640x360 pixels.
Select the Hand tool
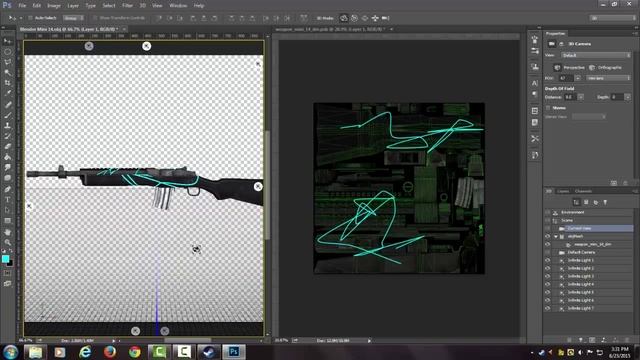[x=7, y=232]
